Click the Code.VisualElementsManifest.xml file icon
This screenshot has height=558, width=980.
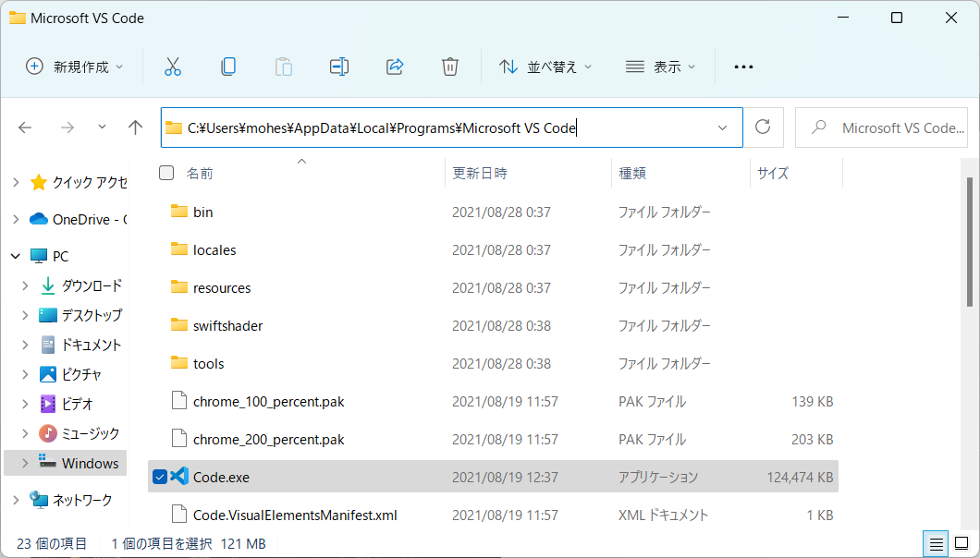[x=179, y=515]
